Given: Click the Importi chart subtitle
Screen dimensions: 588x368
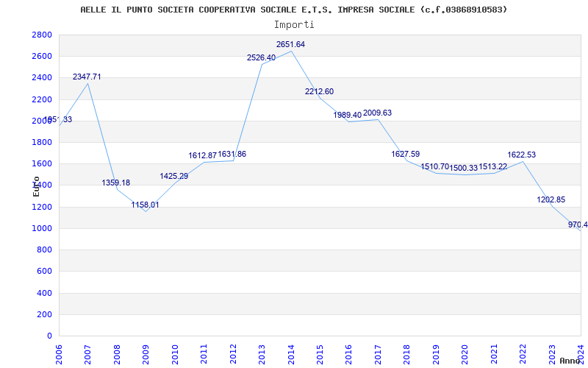Looking at the screenshot, I should click(x=294, y=25).
